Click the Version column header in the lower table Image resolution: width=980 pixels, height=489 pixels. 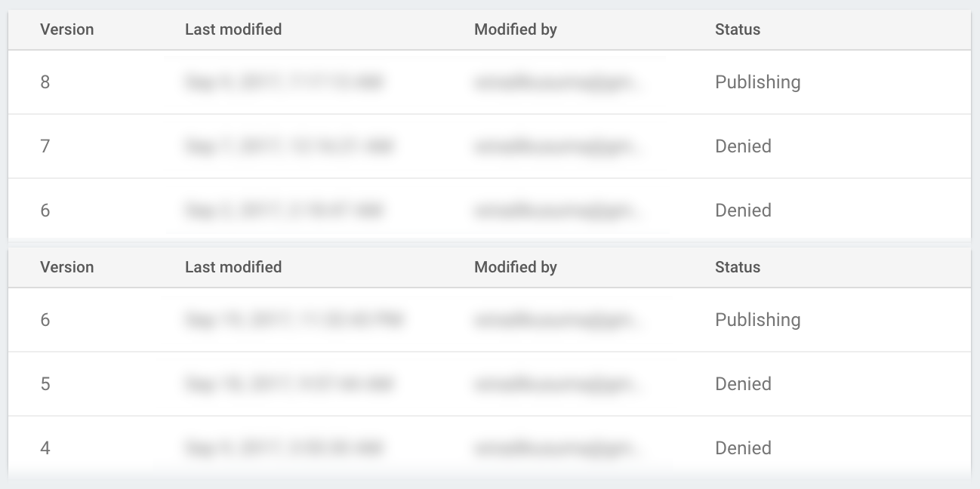67,267
